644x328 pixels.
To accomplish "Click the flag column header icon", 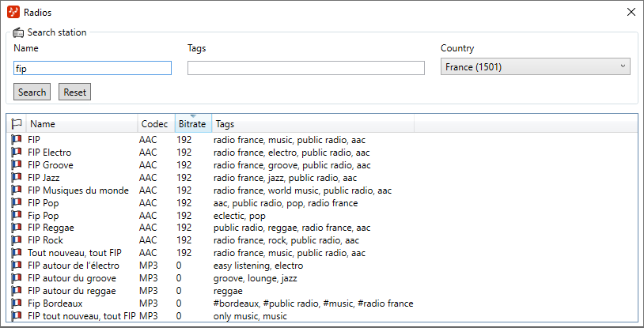I will point(17,124).
